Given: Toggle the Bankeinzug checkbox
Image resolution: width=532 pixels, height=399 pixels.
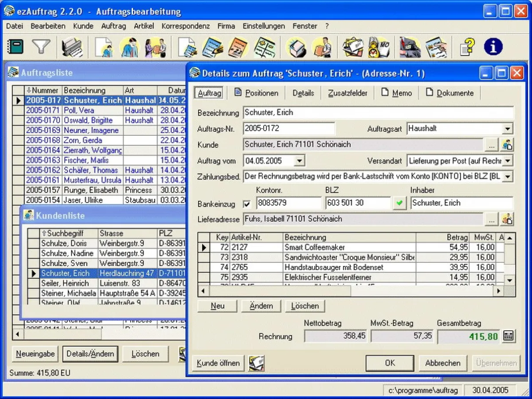Looking at the screenshot, I should [247, 204].
